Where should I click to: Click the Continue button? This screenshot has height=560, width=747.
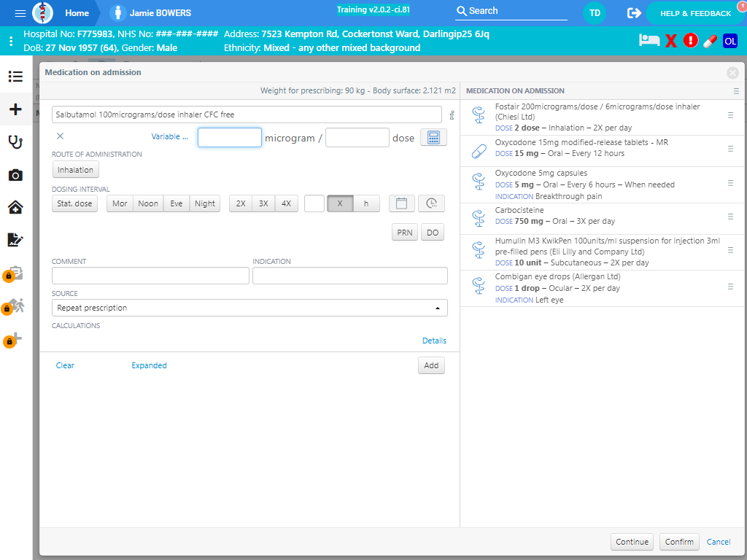click(x=632, y=542)
